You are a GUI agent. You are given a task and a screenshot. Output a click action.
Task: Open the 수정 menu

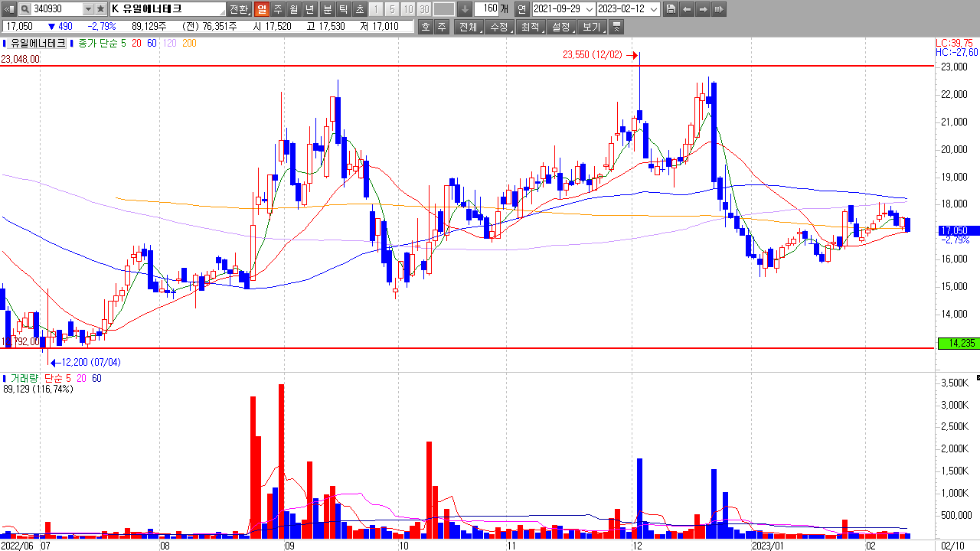click(x=499, y=27)
